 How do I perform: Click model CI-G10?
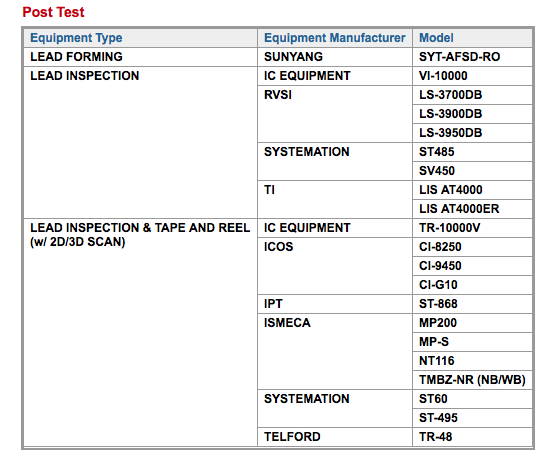[472, 285]
